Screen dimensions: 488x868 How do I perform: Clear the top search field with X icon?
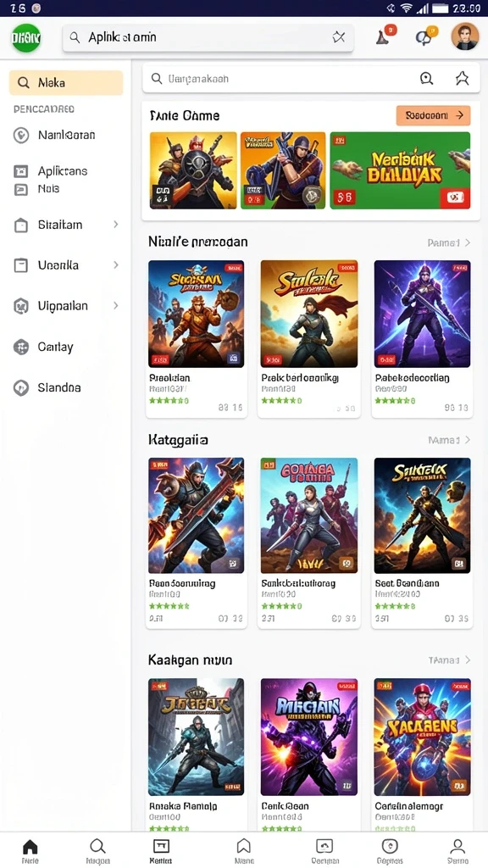tap(338, 37)
